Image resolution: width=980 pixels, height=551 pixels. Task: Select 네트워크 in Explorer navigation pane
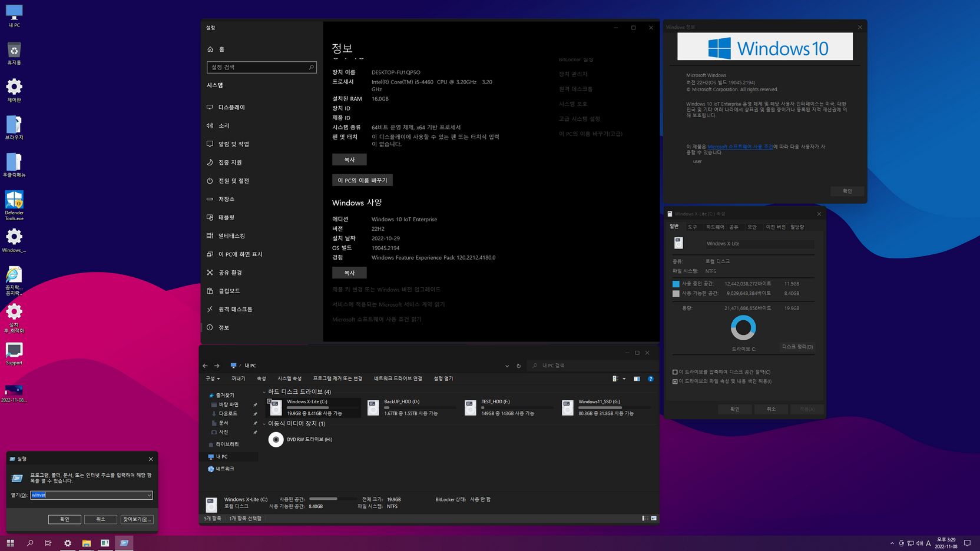click(x=224, y=469)
